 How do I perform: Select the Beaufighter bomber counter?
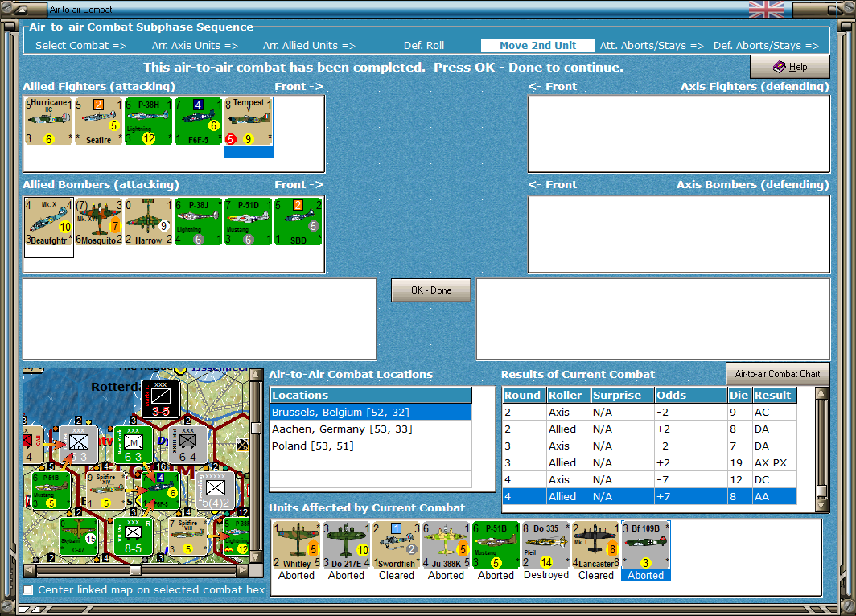pyautogui.click(x=48, y=221)
